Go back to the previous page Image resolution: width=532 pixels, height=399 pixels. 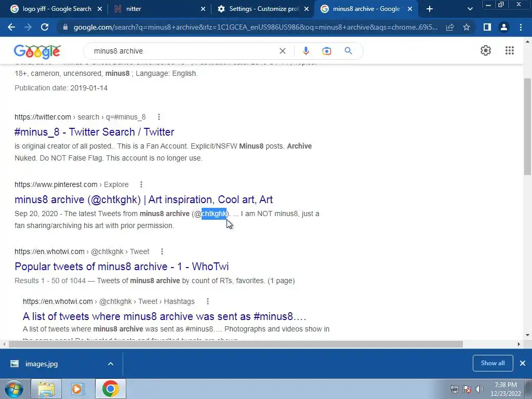11,27
